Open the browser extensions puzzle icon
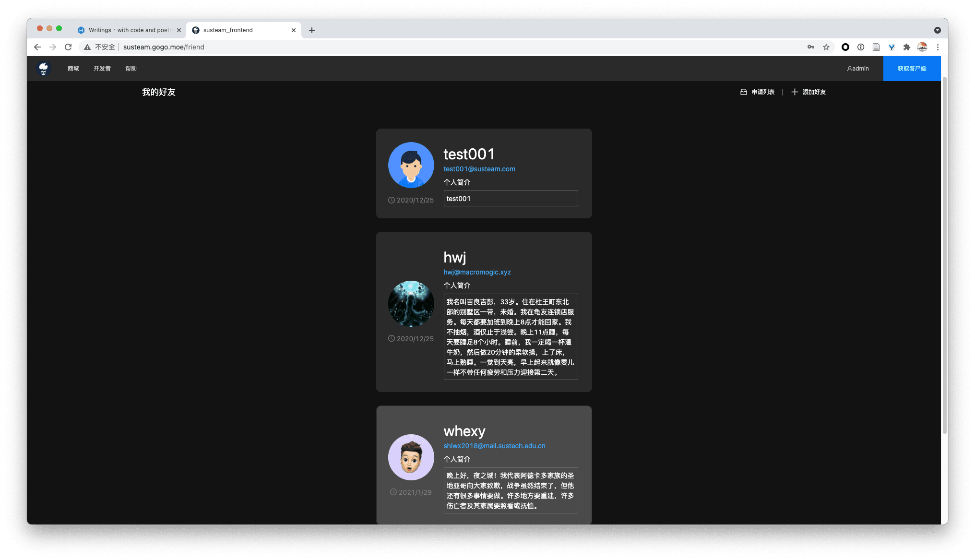975x560 pixels. coord(906,47)
